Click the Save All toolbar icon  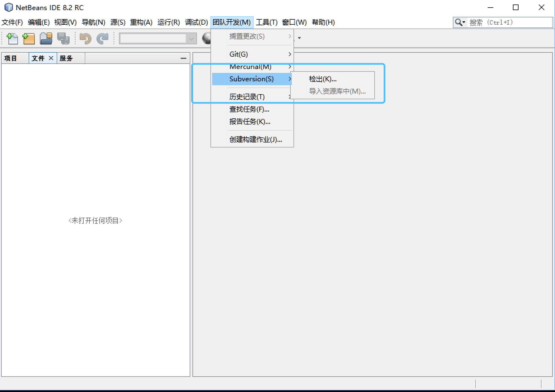click(63, 38)
